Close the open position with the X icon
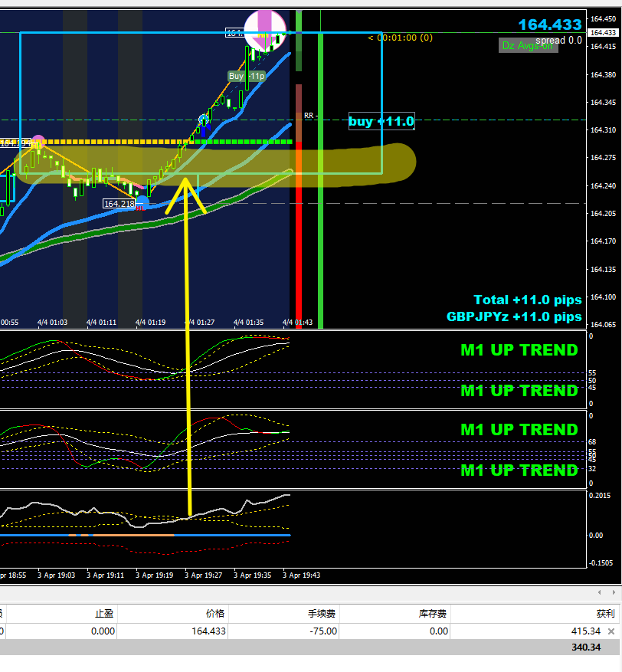This screenshot has height=672, width=622. click(611, 631)
